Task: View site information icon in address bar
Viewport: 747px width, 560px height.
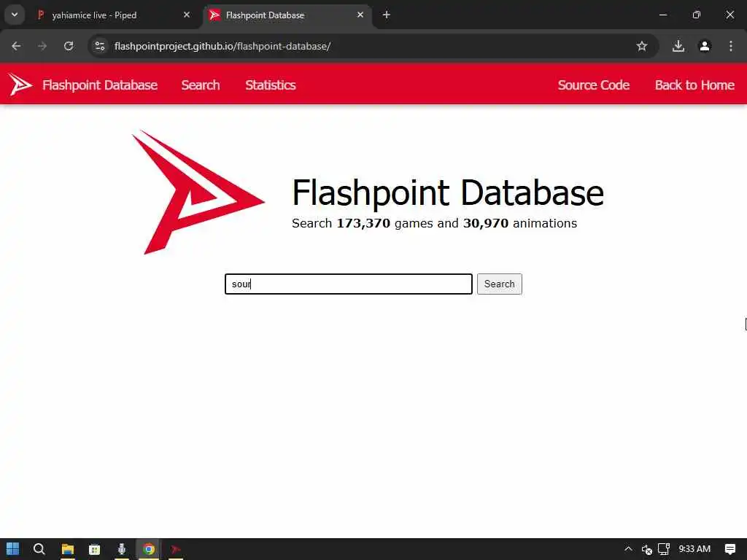Action: [x=100, y=46]
